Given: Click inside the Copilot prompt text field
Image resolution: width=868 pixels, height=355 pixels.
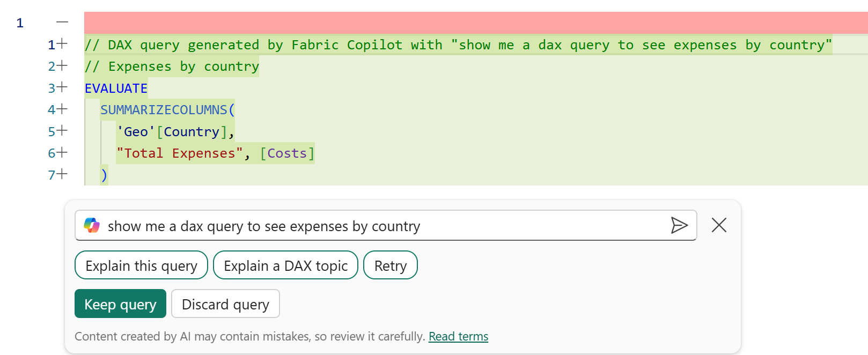Looking at the screenshot, I should [x=376, y=226].
